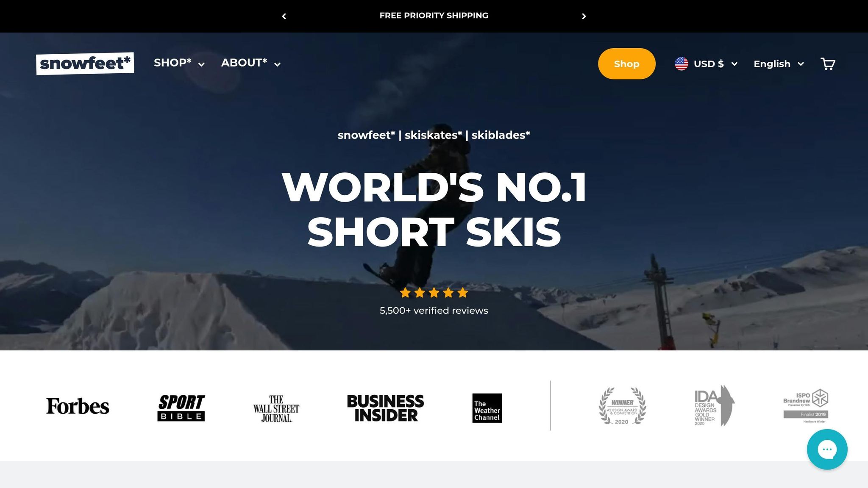This screenshot has height=488, width=868.
Task: Click the Forbes logo
Action: (x=78, y=406)
